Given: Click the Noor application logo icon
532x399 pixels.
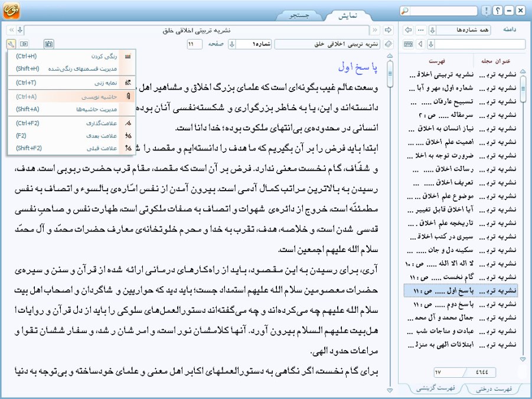Looking at the screenshot, I should (11, 10).
